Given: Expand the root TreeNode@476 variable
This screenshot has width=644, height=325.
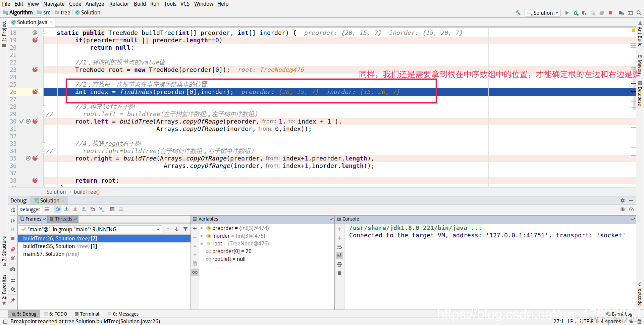Looking at the screenshot, I should [202, 244].
